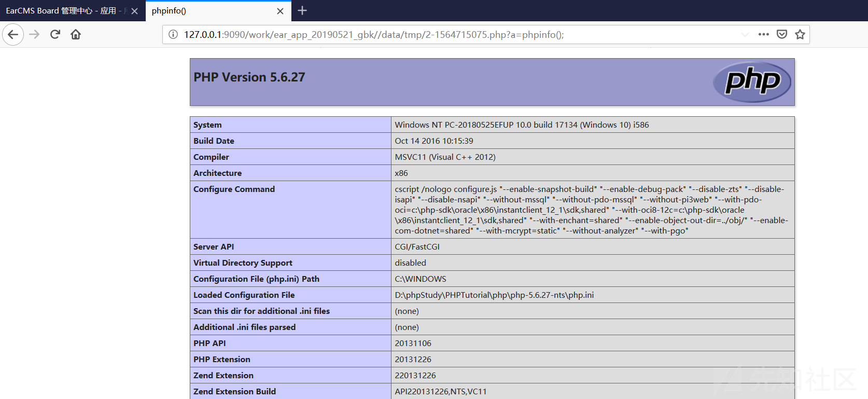Click the PHP Version 5.6.27 heading
Image resolution: width=868 pixels, height=399 pixels.
[x=249, y=77]
